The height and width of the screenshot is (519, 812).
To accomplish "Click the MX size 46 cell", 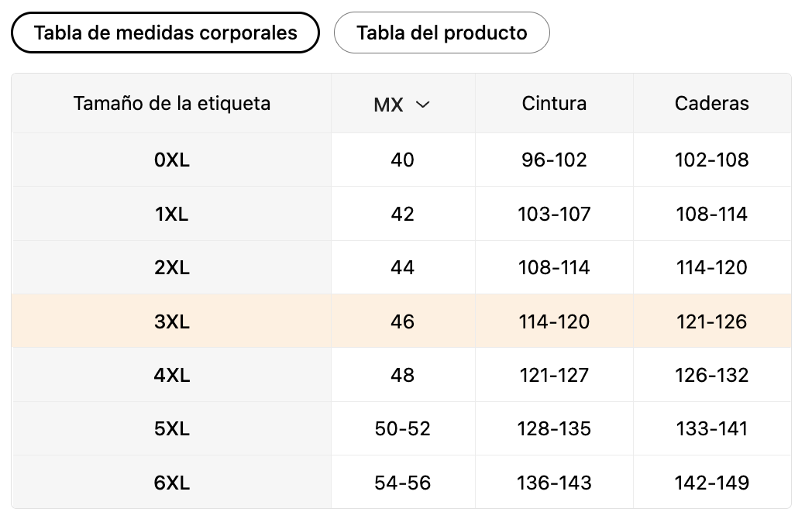I will pyautogui.click(x=403, y=321).
